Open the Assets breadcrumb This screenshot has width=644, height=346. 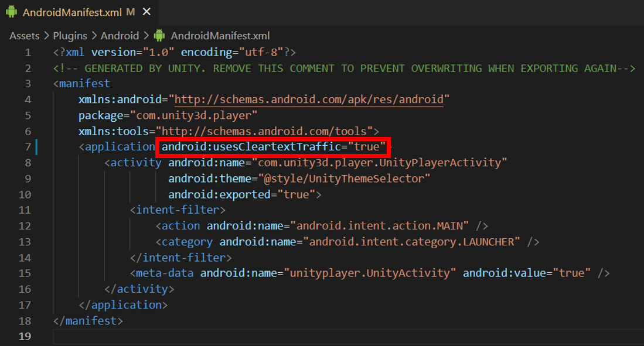click(24, 36)
